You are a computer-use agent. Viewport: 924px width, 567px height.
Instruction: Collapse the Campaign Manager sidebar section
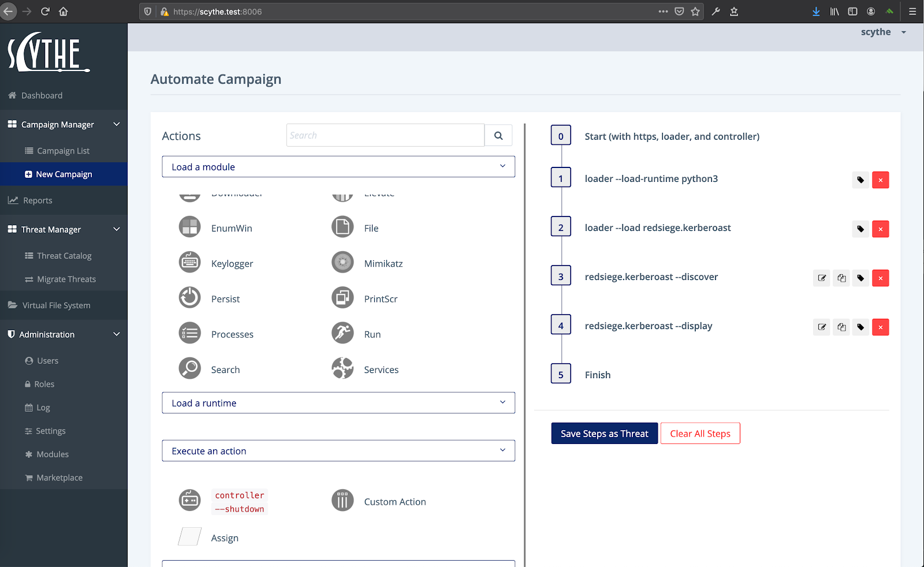coord(64,125)
